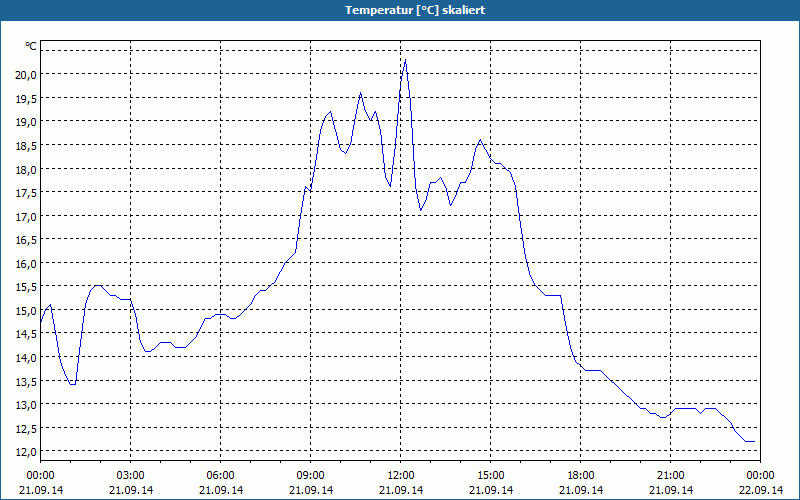The image size is (800, 500).
Task: Click the 09:00 time axis label
Action: point(310,476)
